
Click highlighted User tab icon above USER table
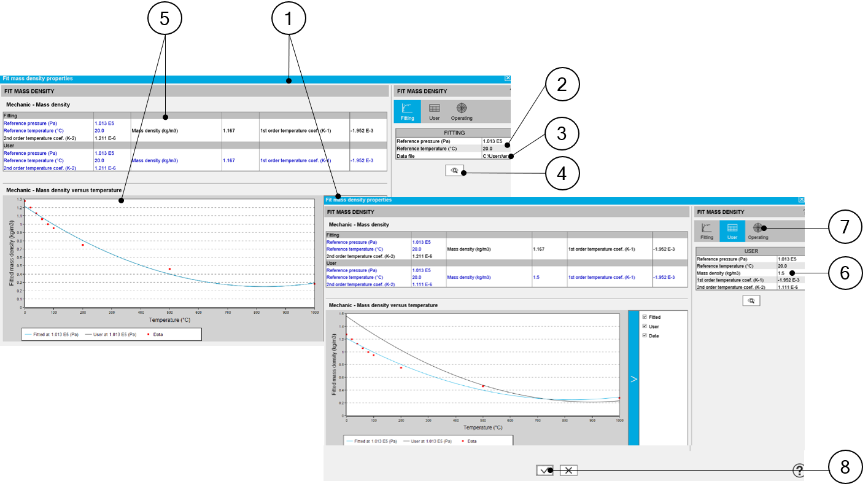coord(732,231)
